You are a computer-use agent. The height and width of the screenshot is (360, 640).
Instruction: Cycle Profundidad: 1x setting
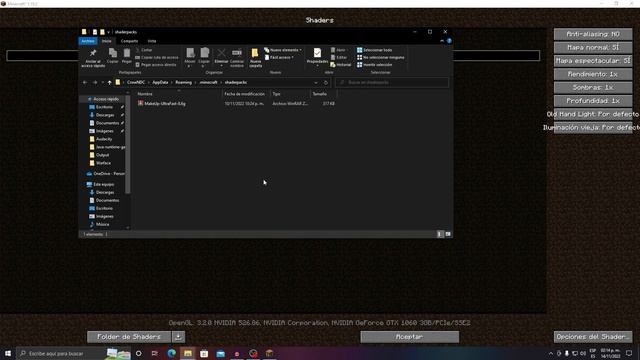[593, 101]
